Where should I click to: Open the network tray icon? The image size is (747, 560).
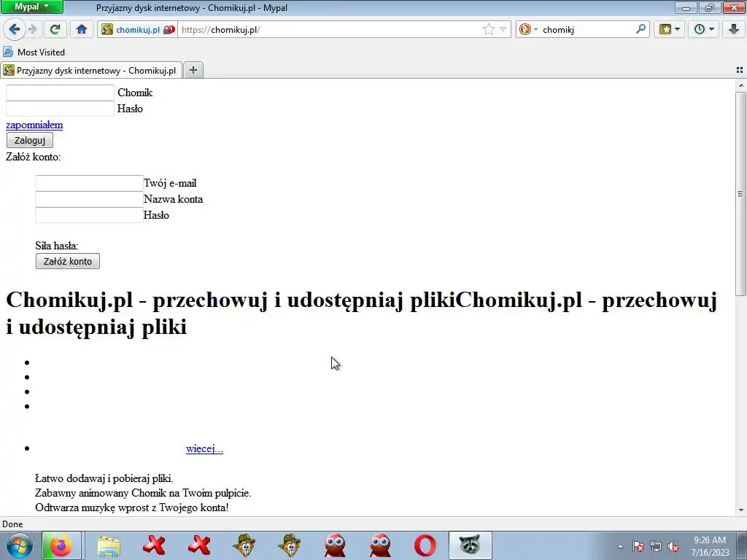656,547
